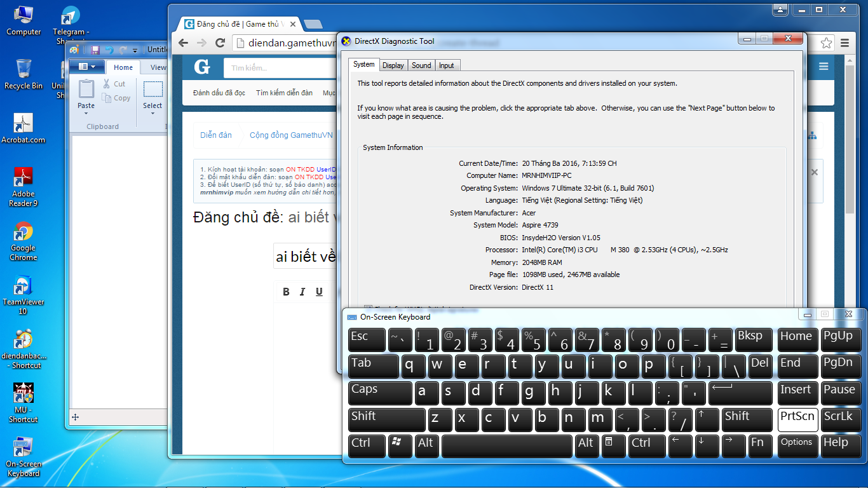Image resolution: width=868 pixels, height=488 pixels.
Task: Select the 'Đăng chủ đề' Chrome tab
Action: pos(240,24)
